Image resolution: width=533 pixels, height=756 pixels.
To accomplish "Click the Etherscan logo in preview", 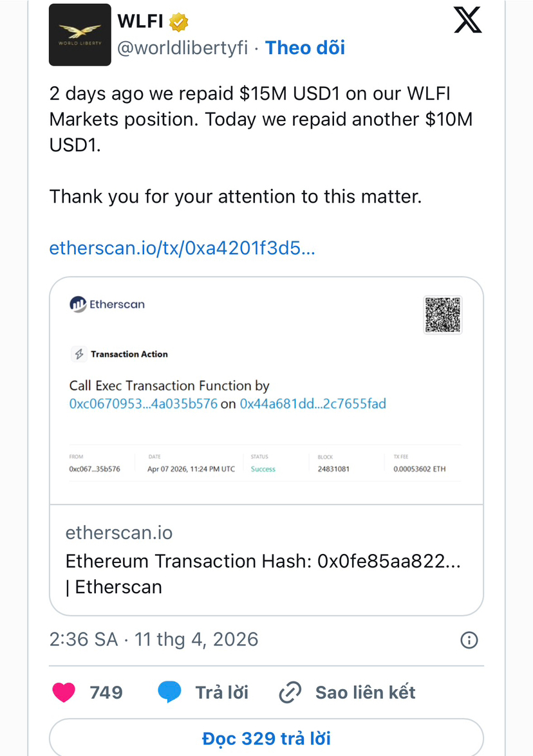I will point(108,304).
